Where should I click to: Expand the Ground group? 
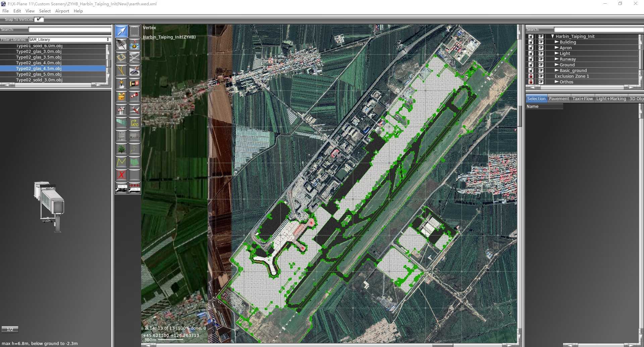[556, 65]
